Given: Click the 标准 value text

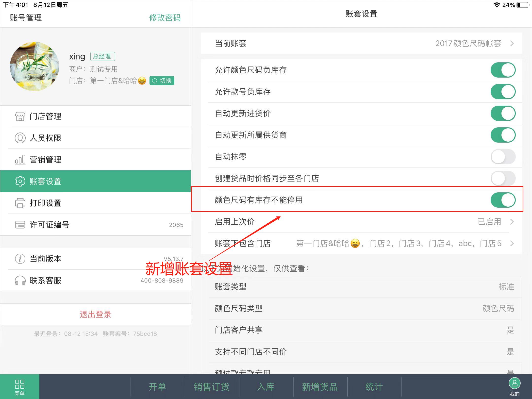Looking at the screenshot, I should point(506,287).
